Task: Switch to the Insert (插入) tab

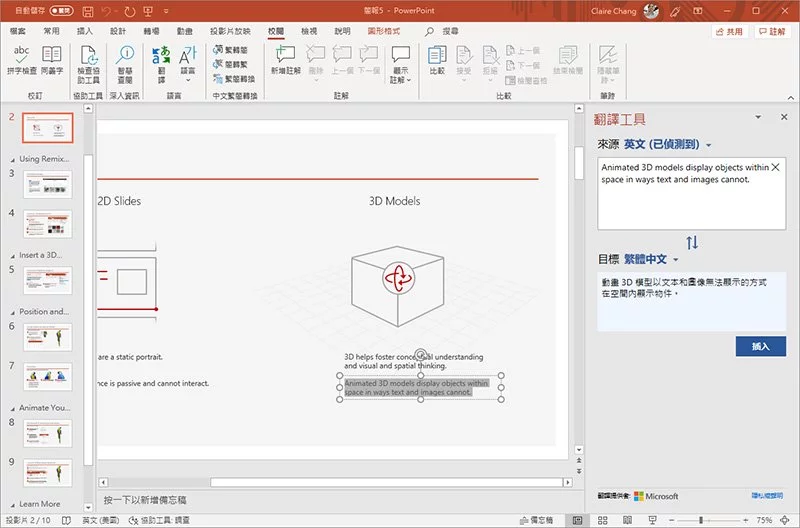Action: [85, 31]
